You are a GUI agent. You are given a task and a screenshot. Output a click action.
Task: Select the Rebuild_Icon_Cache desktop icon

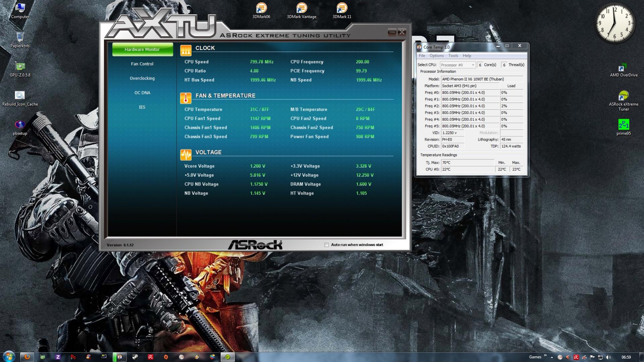pos(20,98)
